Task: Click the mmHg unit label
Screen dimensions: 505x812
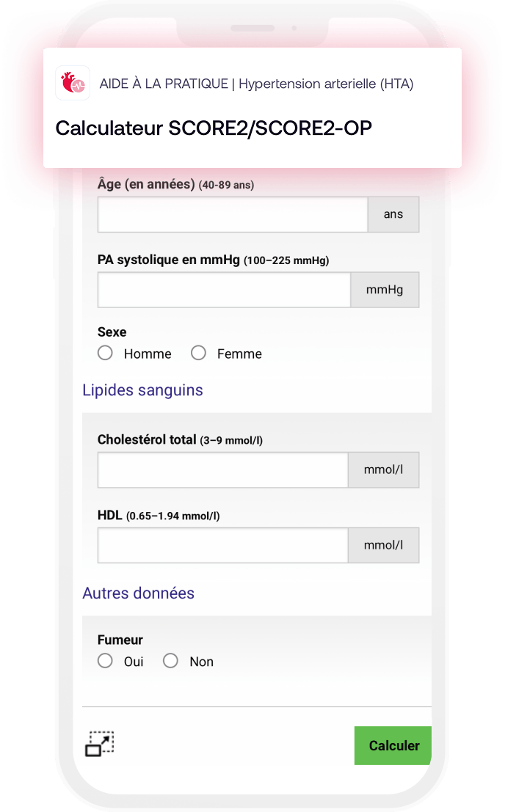Action: click(x=385, y=290)
